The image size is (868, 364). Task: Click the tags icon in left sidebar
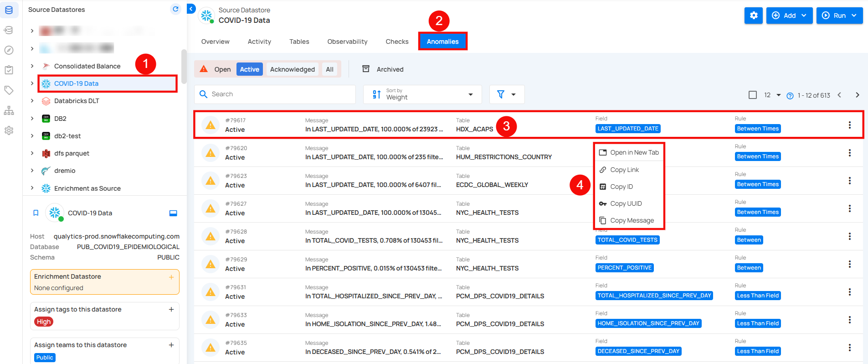coord(9,90)
